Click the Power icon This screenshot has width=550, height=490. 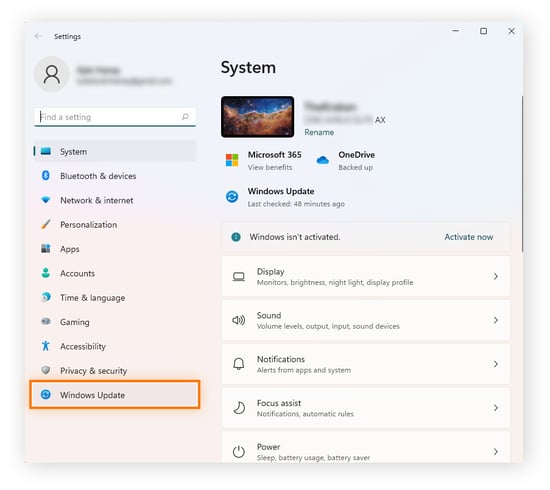(x=239, y=452)
